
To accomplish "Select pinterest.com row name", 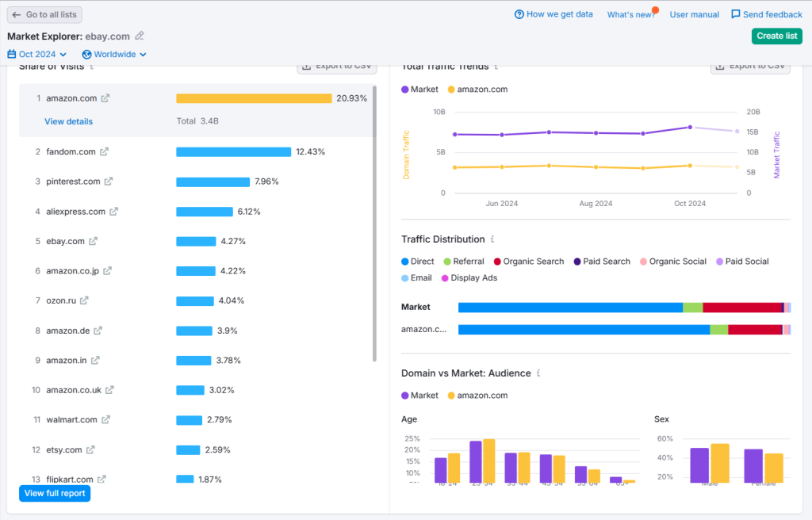I will tap(73, 182).
